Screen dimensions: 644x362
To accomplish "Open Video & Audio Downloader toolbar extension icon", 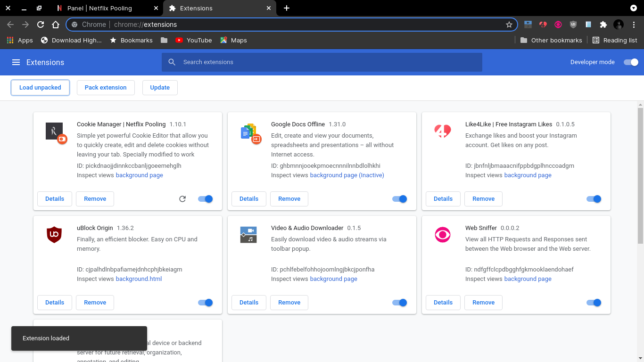I will tap(528, 25).
